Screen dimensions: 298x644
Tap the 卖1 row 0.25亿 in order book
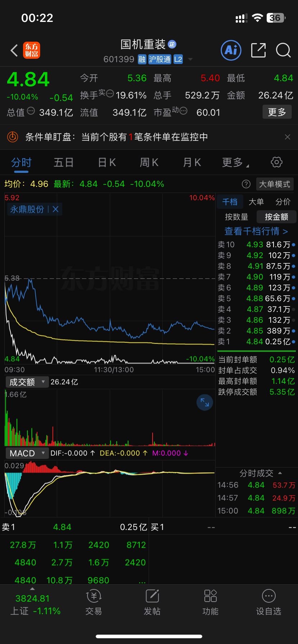256,342
